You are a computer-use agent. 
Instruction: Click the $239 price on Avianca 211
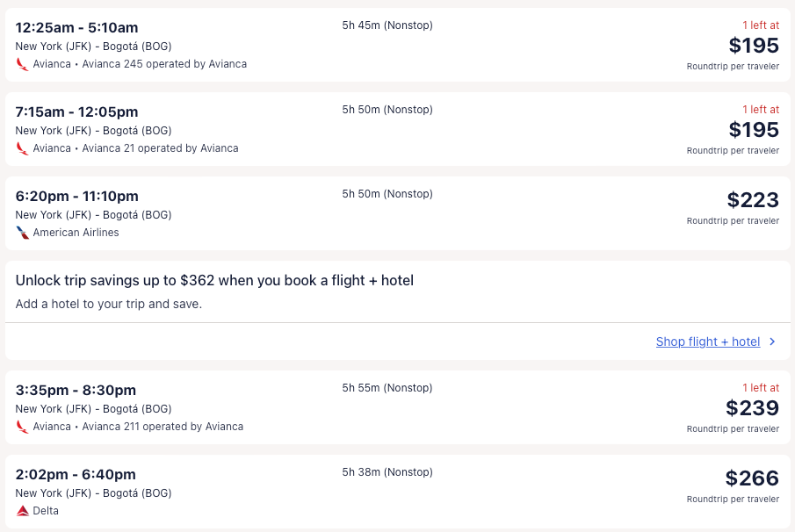click(752, 408)
